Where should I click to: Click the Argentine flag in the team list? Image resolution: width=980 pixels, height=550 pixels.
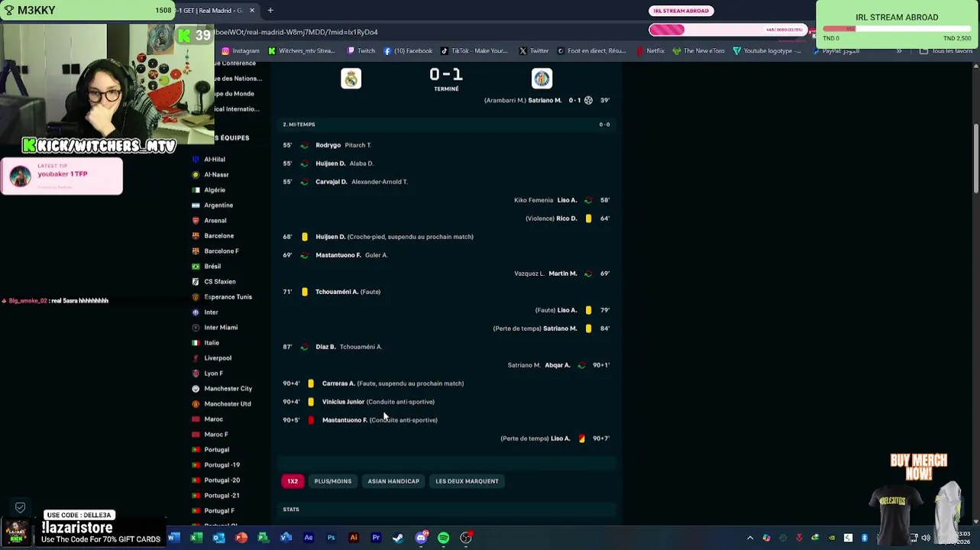tap(196, 205)
